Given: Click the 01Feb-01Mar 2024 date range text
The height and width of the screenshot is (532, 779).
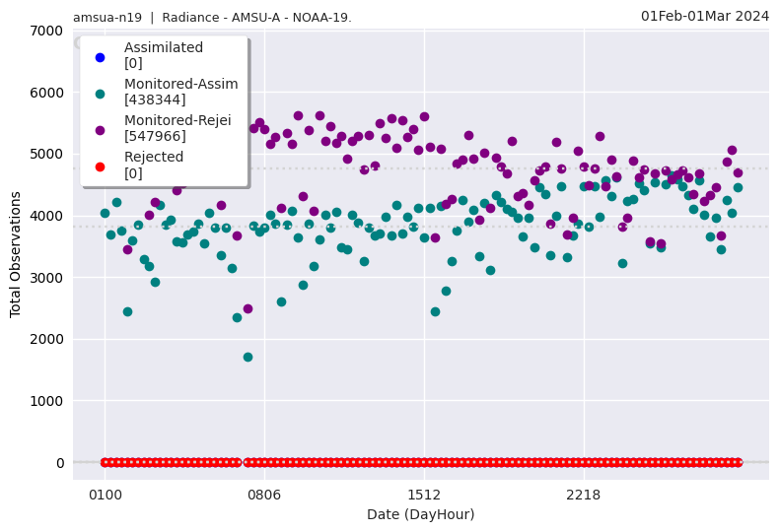Looking at the screenshot, I should pyautogui.click(x=704, y=16).
